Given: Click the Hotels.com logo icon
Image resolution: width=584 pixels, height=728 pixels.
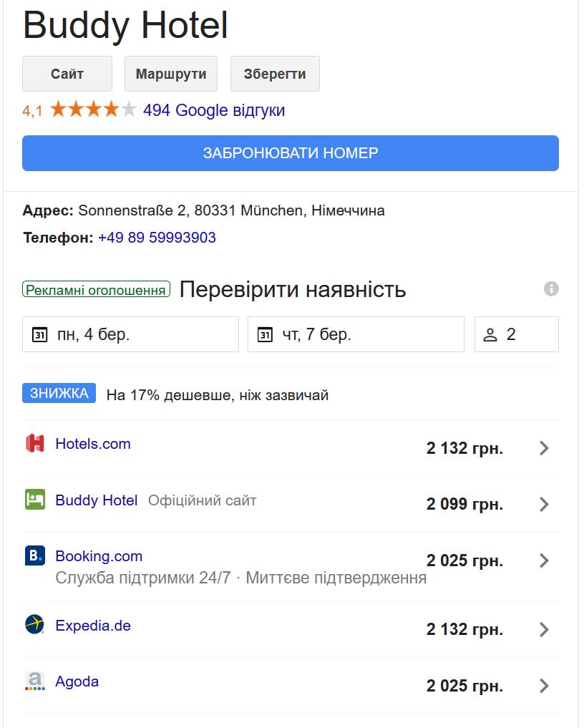Looking at the screenshot, I should tap(34, 444).
